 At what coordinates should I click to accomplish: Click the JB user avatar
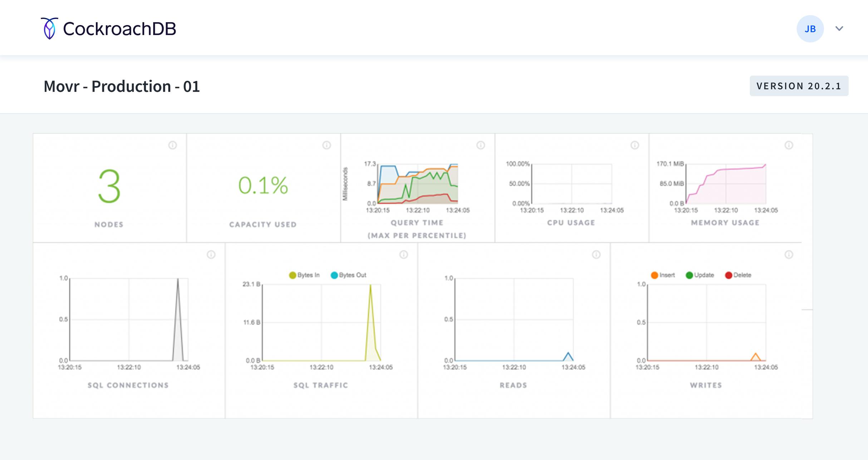tap(810, 28)
